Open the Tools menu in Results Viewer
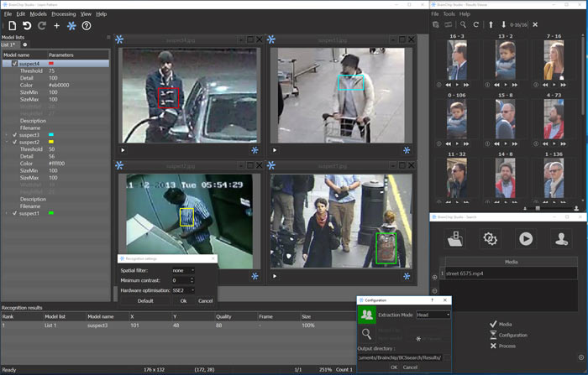 point(449,14)
